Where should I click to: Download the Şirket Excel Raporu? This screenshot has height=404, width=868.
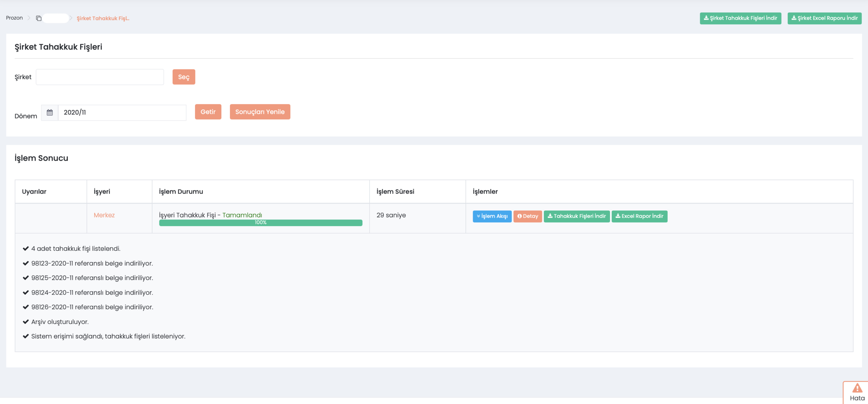coord(824,18)
